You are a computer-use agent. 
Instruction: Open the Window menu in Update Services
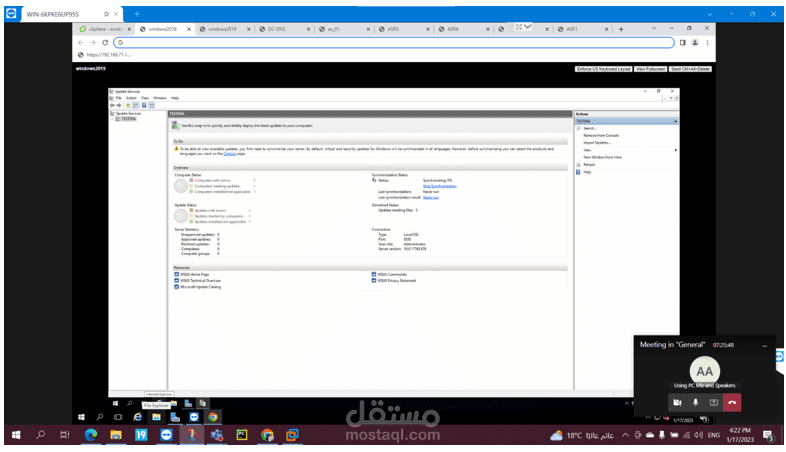[x=160, y=98]
